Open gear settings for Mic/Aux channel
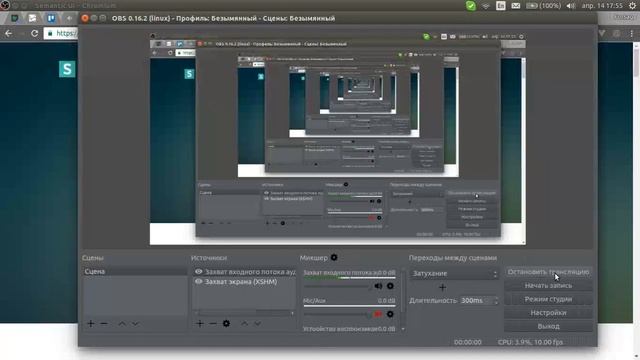The width and height of the screenshot is (640, 360). (x=390, y=314)
